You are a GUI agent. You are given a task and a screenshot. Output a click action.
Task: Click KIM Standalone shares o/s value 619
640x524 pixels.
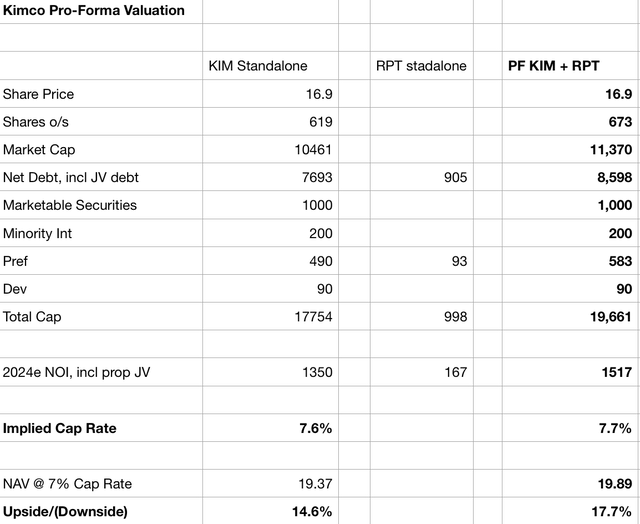click(x=318, y=122)
